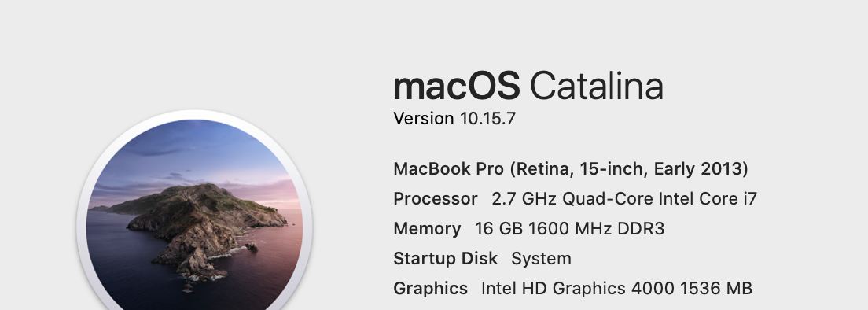Click the Catalina word in the title
The image size is (868, 310).
(x=597, y=87)
